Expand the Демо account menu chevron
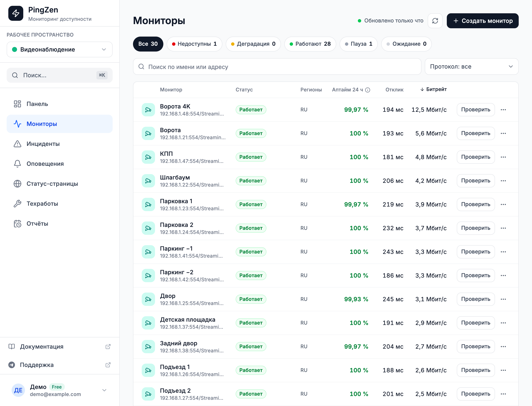The width and height of the screenshot is (532, 406). [x=104, y=390]
